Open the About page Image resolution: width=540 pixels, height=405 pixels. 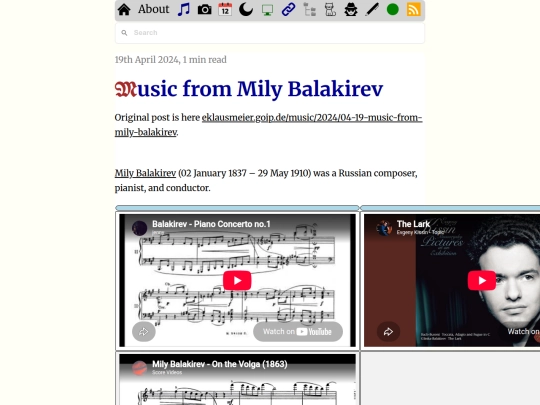pyautogui.click(x=154, y=9)
